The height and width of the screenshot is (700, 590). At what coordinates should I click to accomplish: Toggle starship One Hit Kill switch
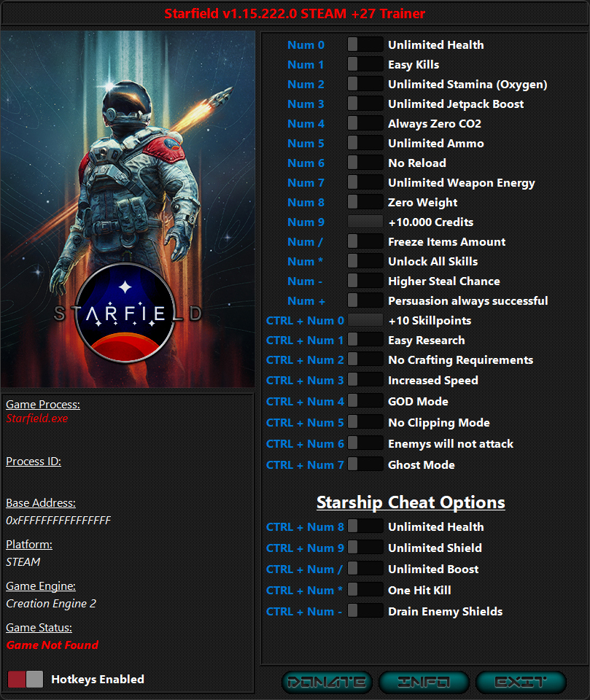point(365,589)
